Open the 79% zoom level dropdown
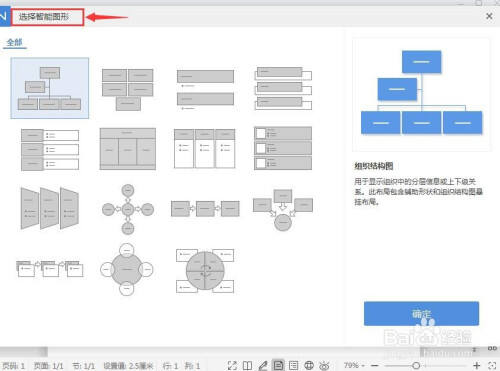This screenshot has height=371, width=500. coord(354,365)
